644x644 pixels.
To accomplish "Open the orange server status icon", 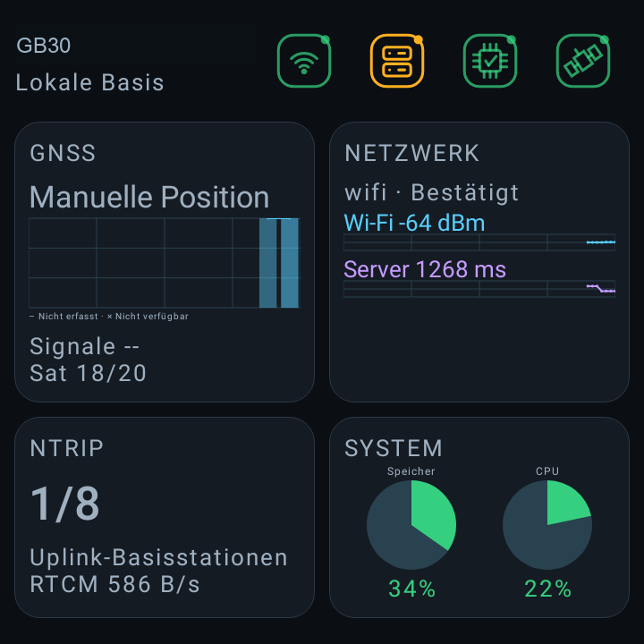I will pyautogui.click(x=397, y=61).
